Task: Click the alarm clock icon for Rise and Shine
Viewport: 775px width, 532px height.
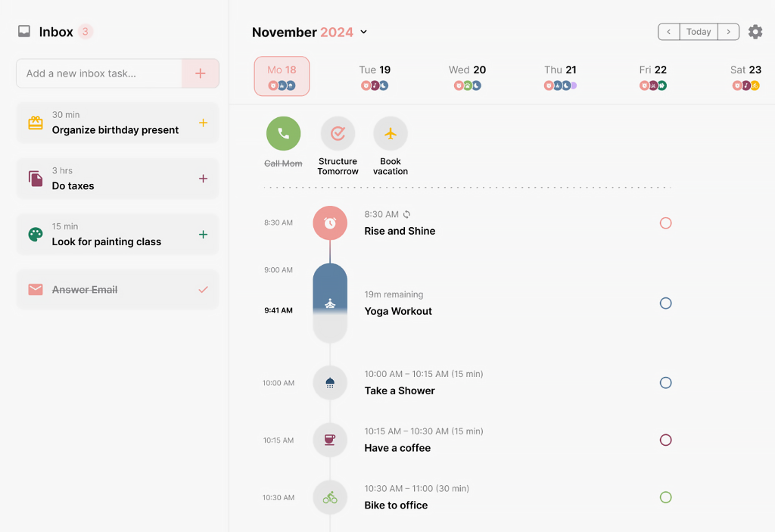Action: [330, 222]
